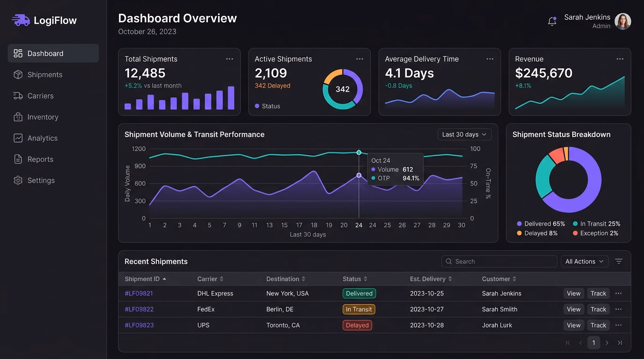The height and width of the screenshot is (359, 644).
Task: Click the Shipments box icon in sidebar
Action: coord(18,75)
